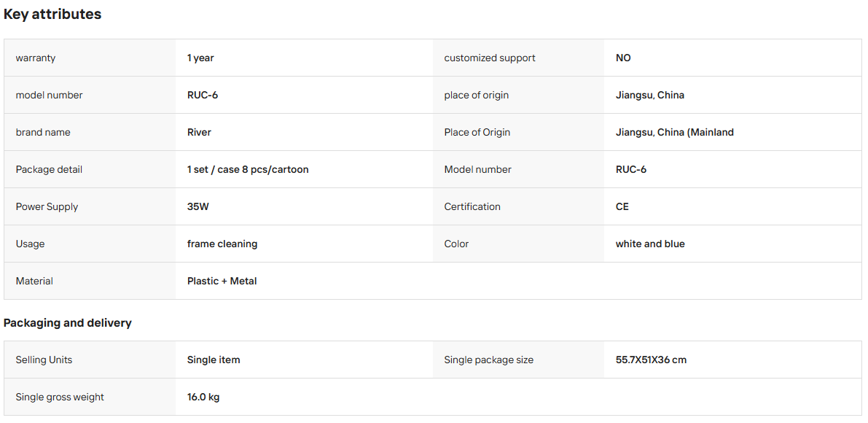868x423 pixels.
Task: Select the Jiangsu, China place of origin
Action: [650, 96]
